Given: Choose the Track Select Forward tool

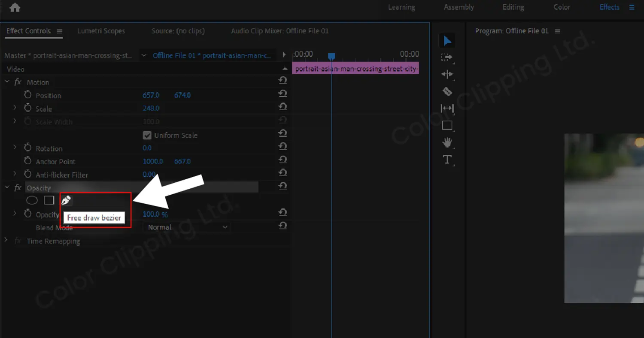Looking at the screenshot, I should pos(447,57).
